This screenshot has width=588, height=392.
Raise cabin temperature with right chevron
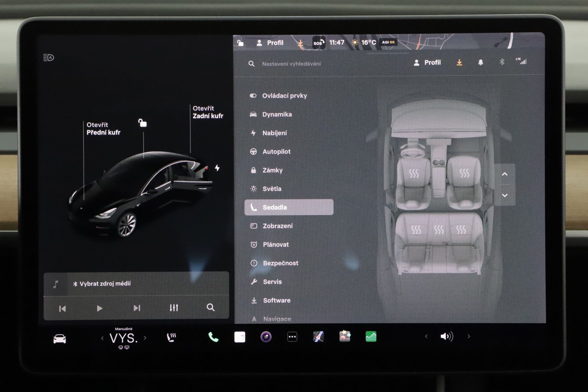click(145, 338)
